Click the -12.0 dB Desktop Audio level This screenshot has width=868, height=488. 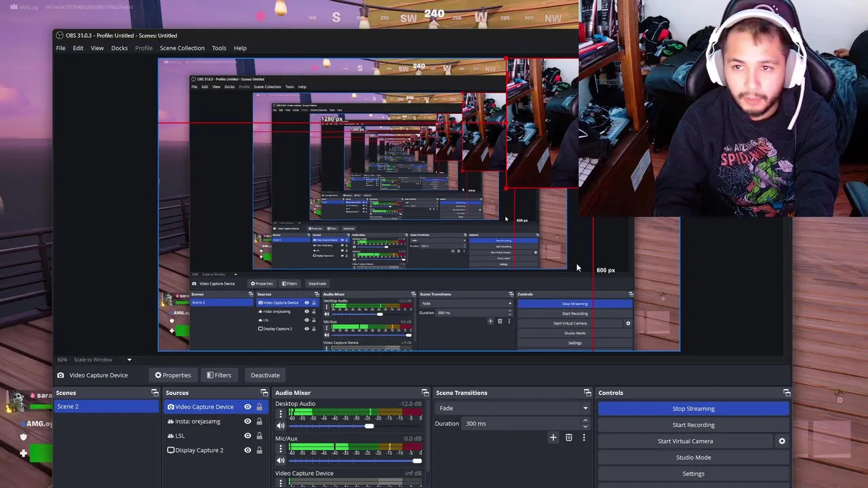[410, 404]
